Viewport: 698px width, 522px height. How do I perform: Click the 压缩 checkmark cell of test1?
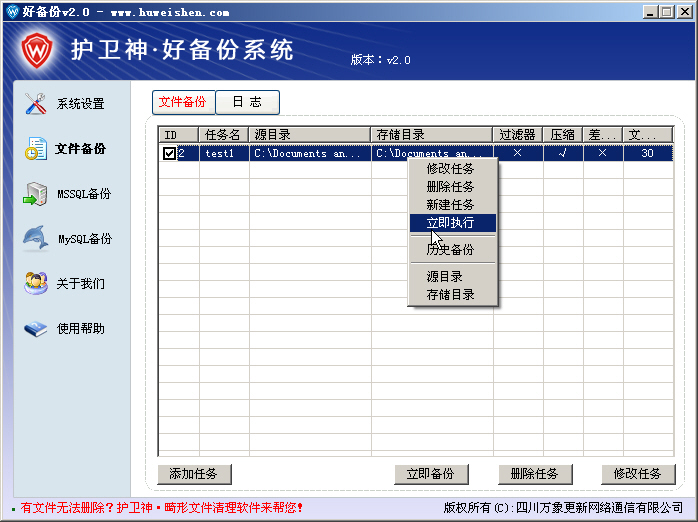[x=563, y=154]
